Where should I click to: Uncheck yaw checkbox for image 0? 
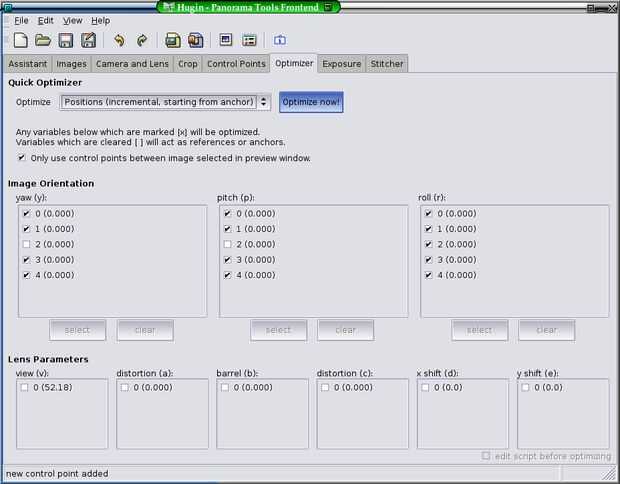[26, 214]
